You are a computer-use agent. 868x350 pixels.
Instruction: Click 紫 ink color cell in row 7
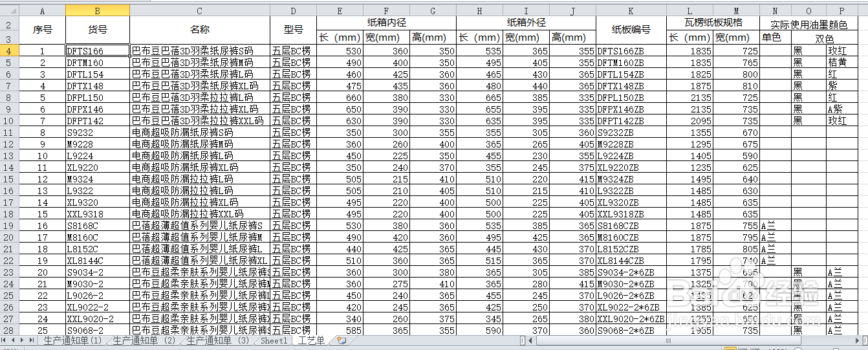[841, 85]
